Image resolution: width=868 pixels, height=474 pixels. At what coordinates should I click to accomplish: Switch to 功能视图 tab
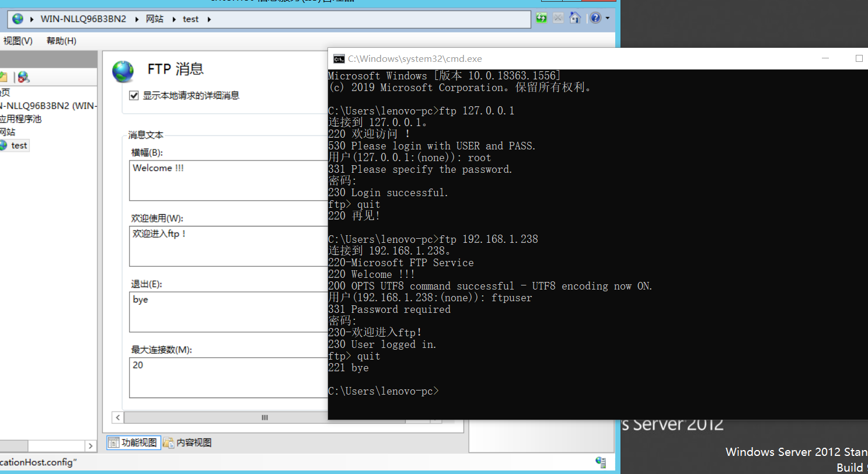[133, 442]
